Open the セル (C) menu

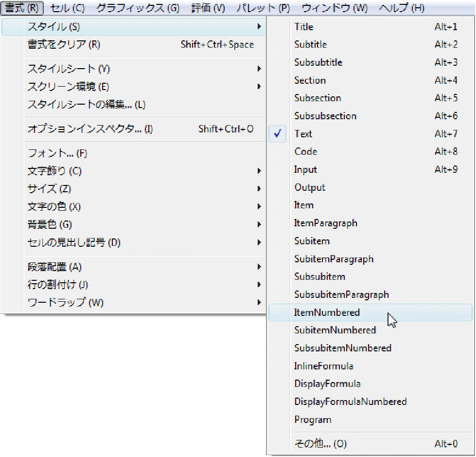pos(67,8)
